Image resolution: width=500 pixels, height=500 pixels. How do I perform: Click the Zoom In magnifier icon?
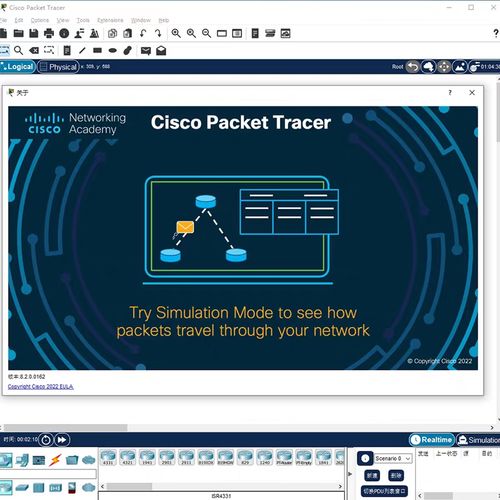click(x=176, y=33)
